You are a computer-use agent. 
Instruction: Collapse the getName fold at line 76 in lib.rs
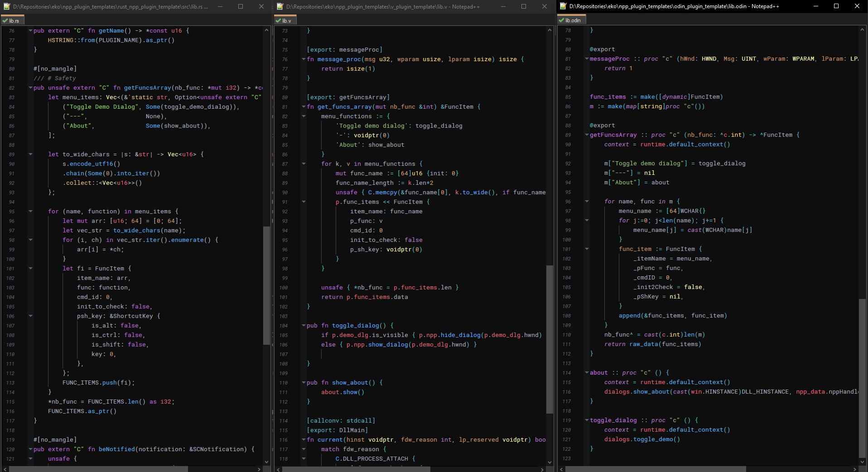30,31
